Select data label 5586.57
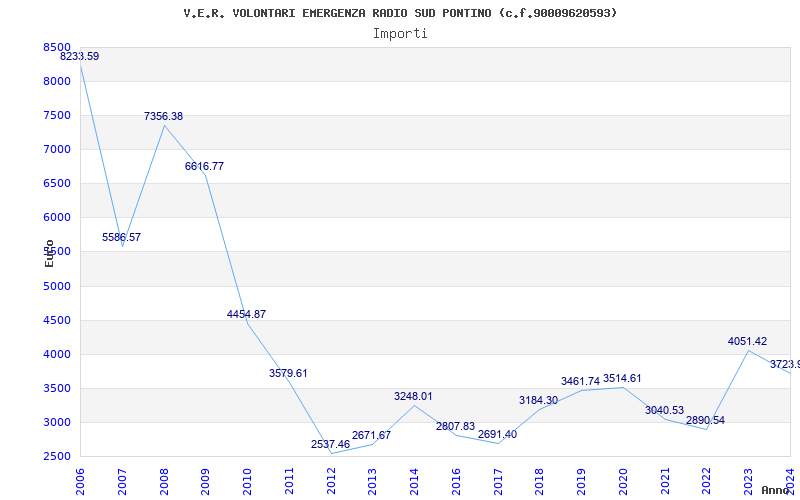This screenshot has height=500, width=800. click(121, 237)
